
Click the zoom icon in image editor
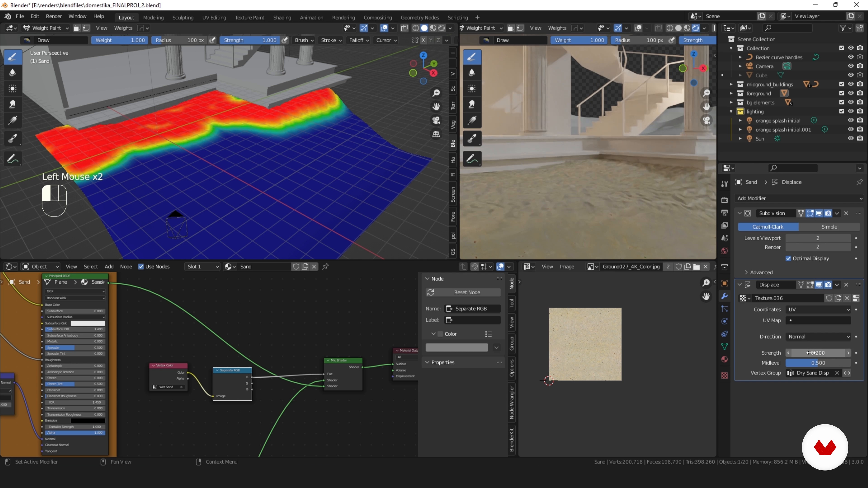coord(706,283)
